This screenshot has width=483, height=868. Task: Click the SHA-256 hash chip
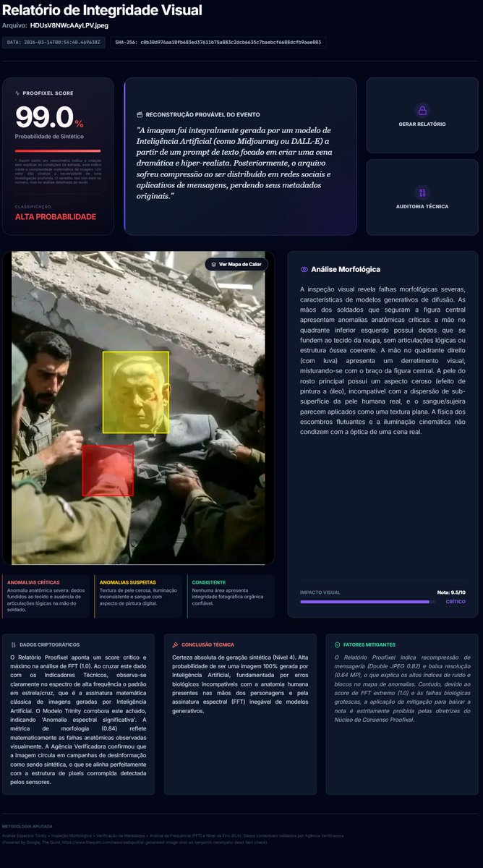coord(218,43)
